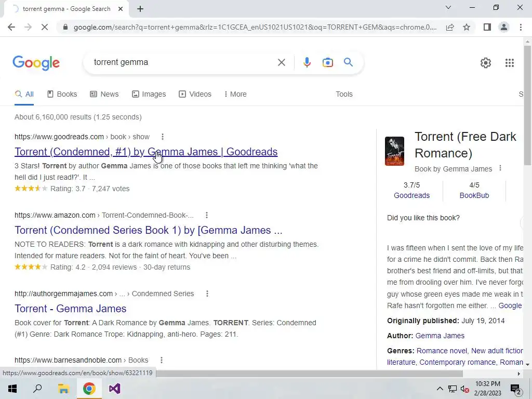Submit search with magnifier icon
This screenshot has height=399, width=532.
pos(348,62)
